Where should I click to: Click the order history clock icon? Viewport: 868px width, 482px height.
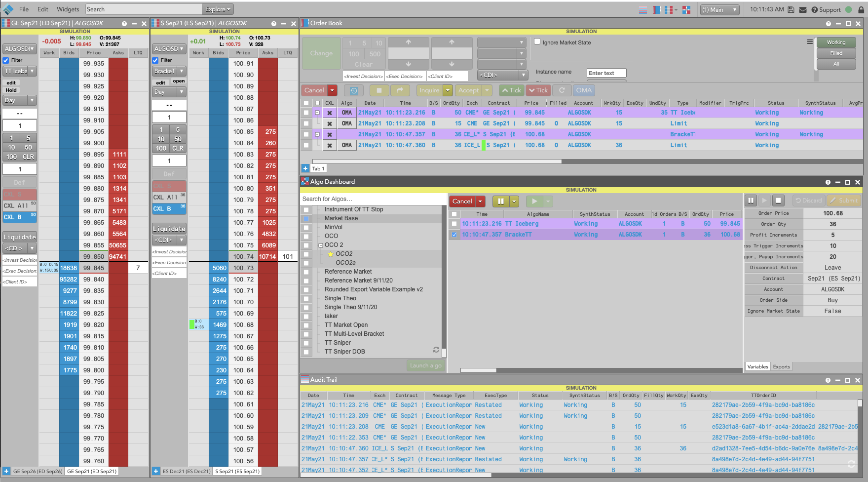[354, 90]
